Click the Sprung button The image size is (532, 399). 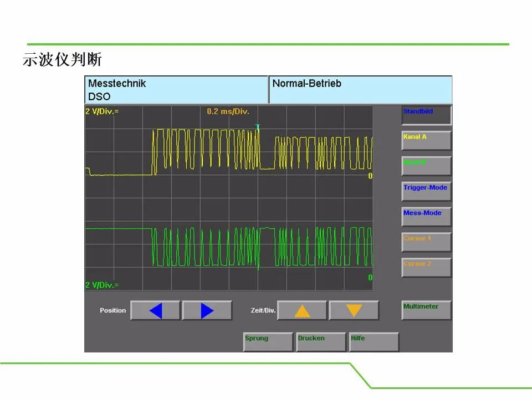coord(268,342)
